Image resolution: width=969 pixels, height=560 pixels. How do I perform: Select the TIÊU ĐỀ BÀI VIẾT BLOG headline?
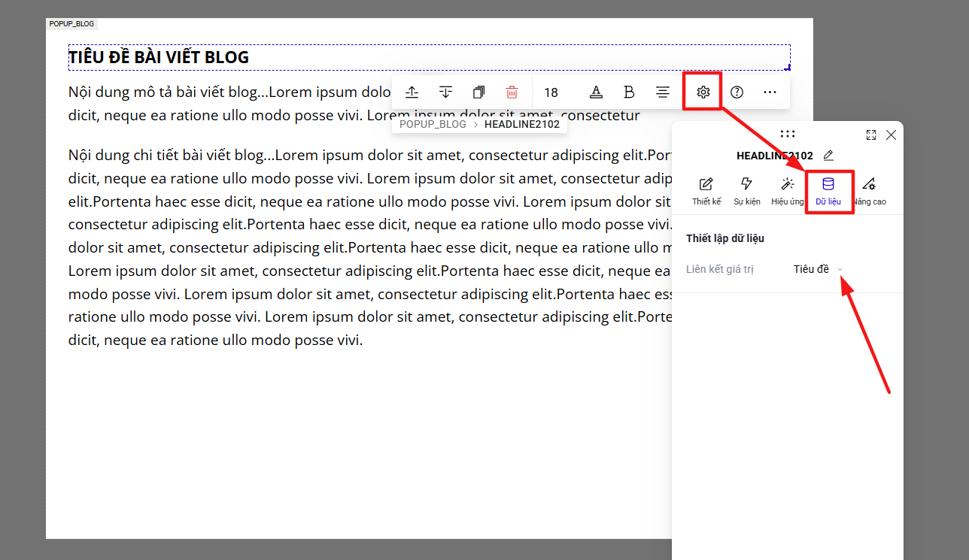pyautogui.click(x=430, y=57)
